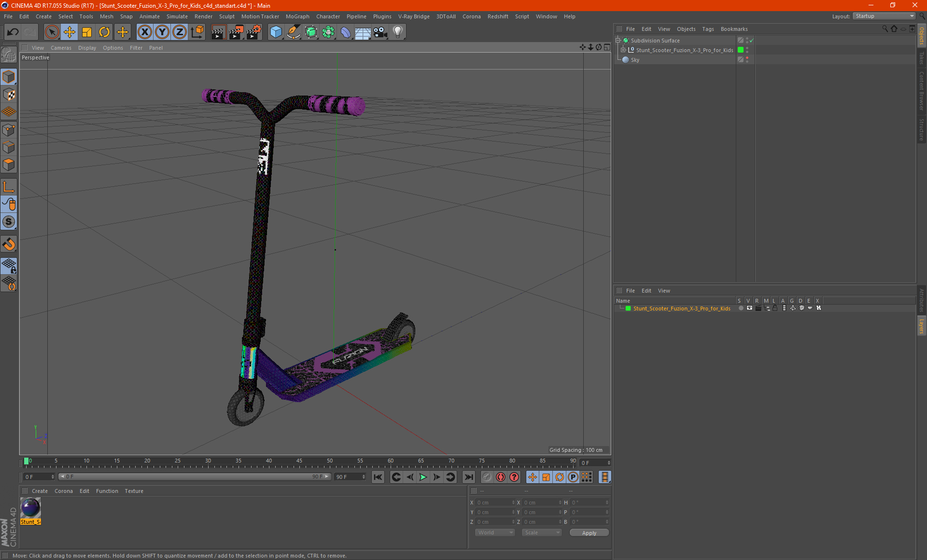Toggle Sky object visibility dots

[x=747, y=60]
